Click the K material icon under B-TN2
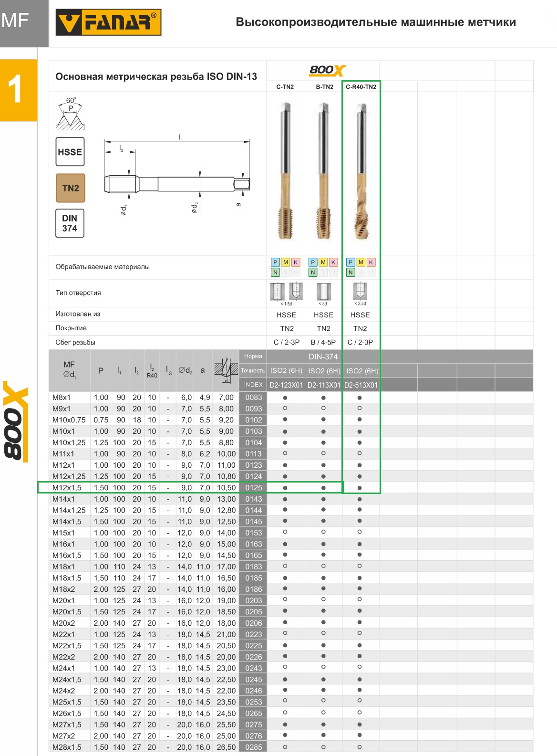This screenshot has width=557, height=756. coord(333,262)
